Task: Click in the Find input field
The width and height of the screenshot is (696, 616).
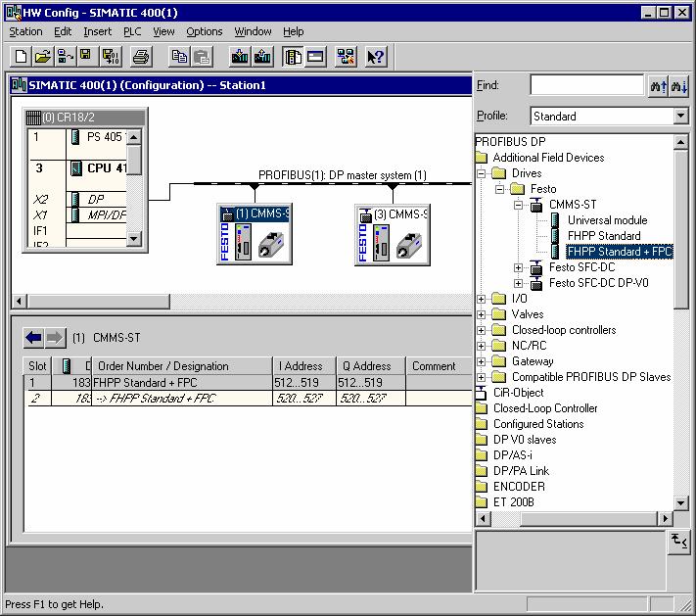Action: pyautogui.click(x=586, y=85)
